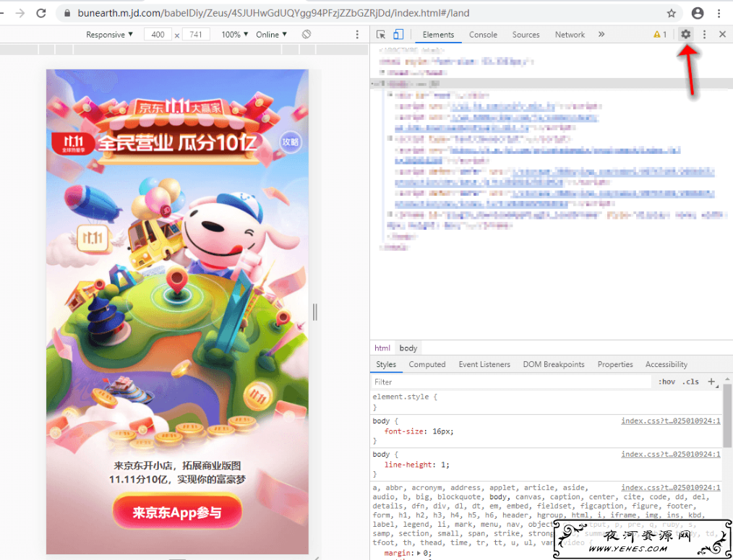Click the viewport right-edge resize handle
This screenshot has width=733, height=560.
click(x=314, y=311)
